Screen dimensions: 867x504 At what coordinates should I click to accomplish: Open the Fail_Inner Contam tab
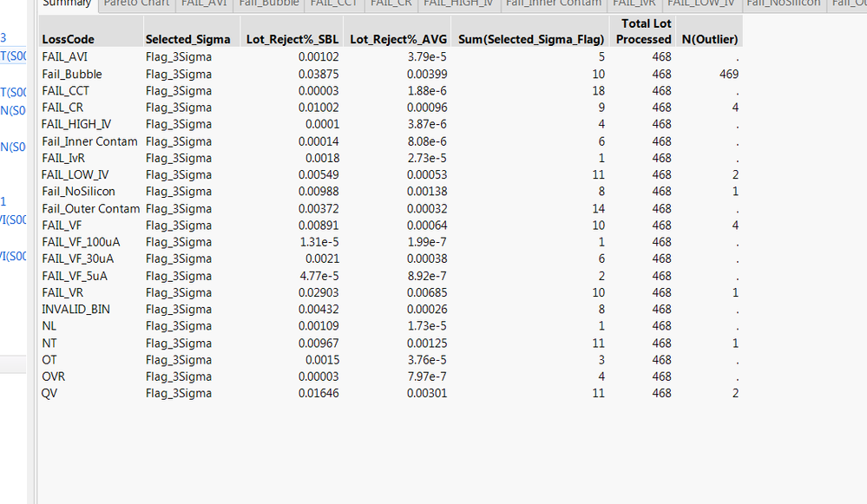(553, 3)
